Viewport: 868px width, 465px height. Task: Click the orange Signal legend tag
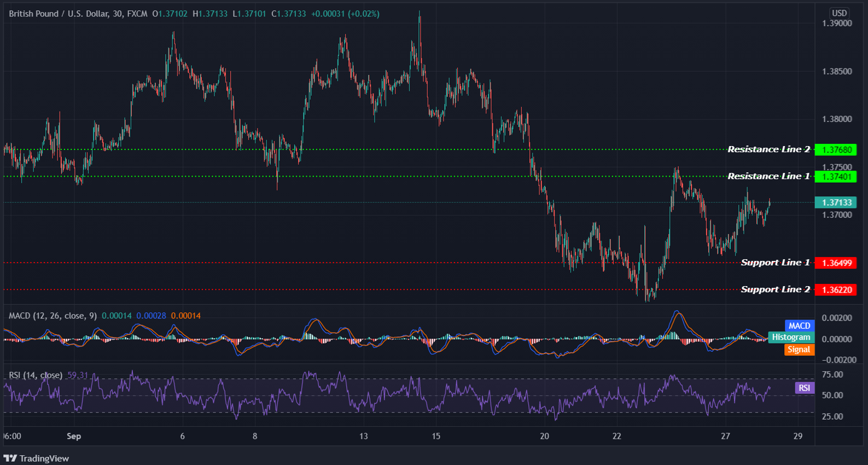799,350
